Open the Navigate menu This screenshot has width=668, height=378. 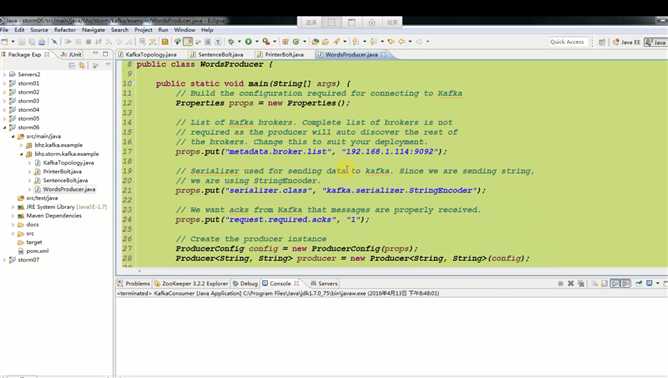pyautogui.click(x=93, y=30)
